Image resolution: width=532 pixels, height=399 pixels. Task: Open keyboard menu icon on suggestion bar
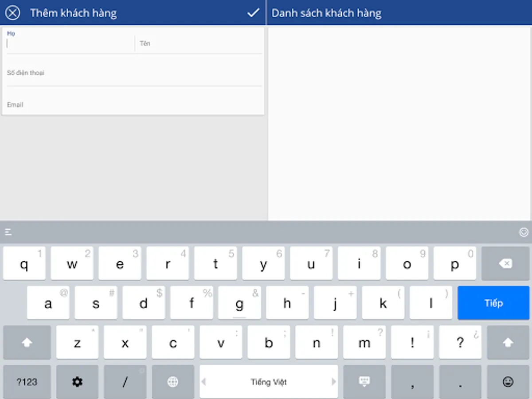[x=8, y=232]
